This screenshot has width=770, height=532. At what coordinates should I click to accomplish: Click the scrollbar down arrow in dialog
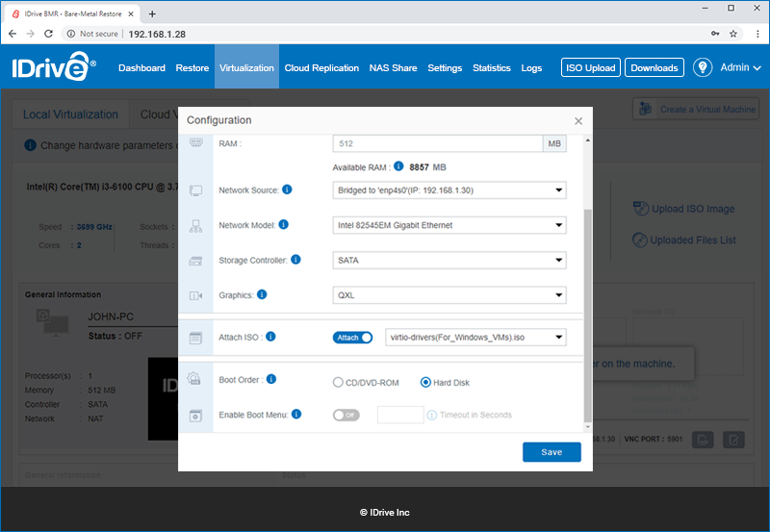(x=587, y=427)
